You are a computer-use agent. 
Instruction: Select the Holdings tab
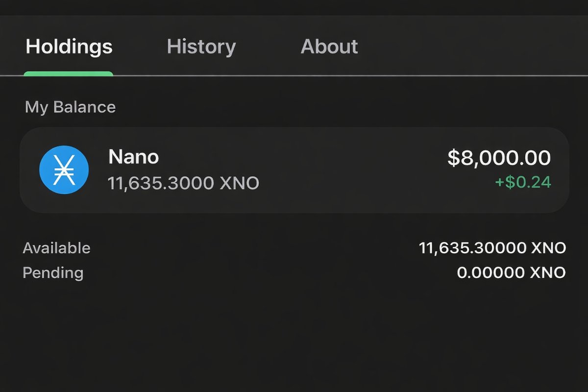coord(69,47)
